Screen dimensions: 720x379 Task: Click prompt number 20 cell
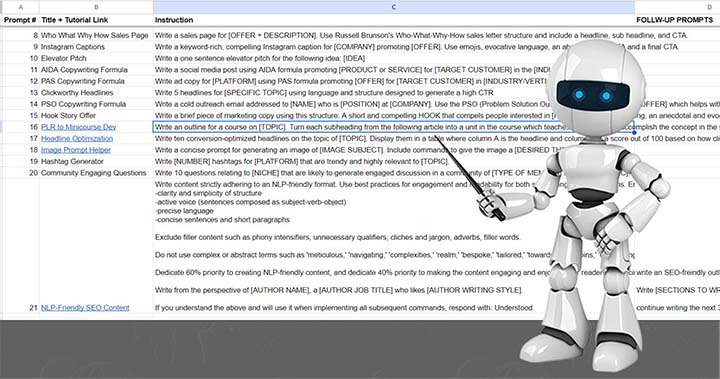[21, 173]
